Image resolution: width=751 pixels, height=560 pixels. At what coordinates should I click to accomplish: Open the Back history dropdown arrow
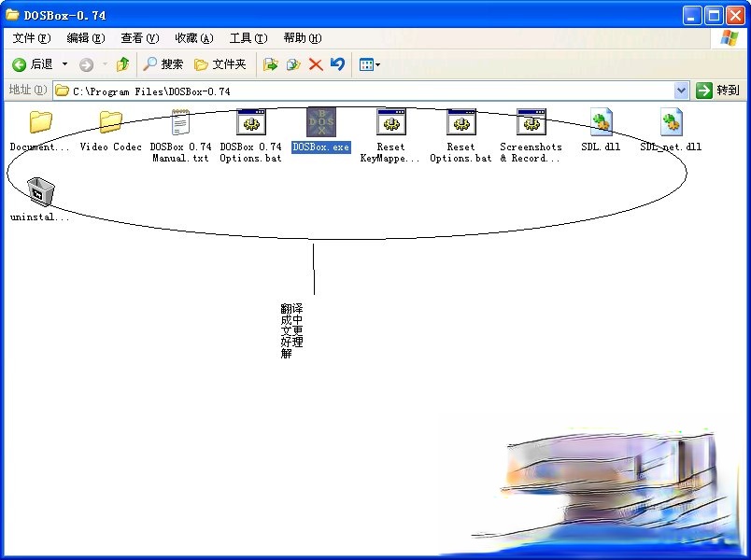[64, 64]
